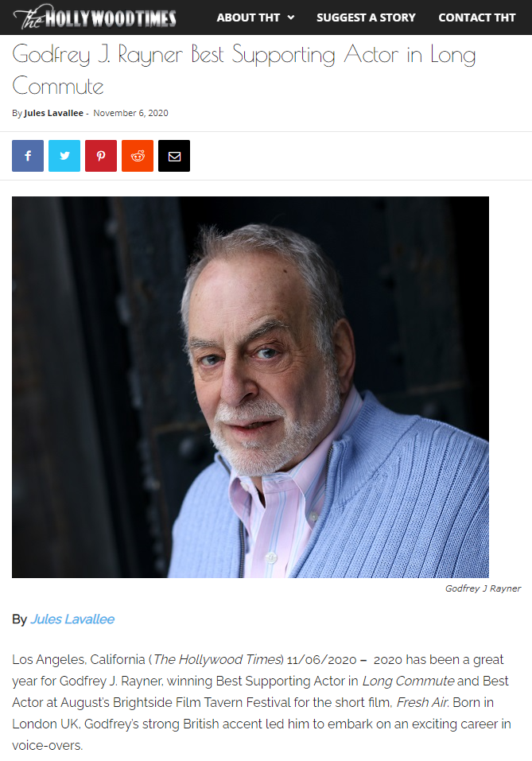The image size is (532, 761).
Task: Click the Jules Lavallee byline under headline
Action: [53, 113]
